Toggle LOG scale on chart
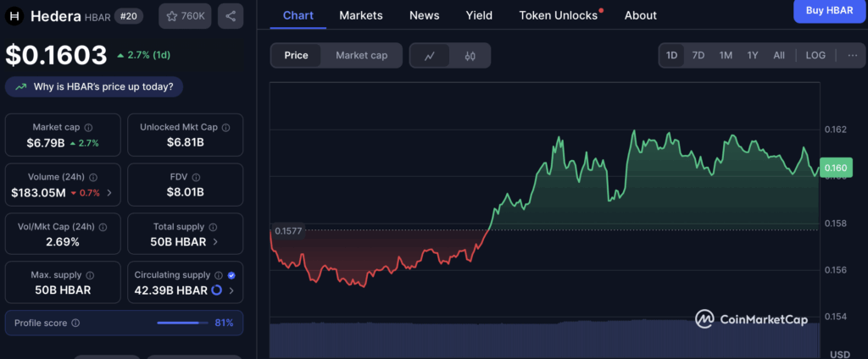868x359 pixels. (x=815, y=55)
